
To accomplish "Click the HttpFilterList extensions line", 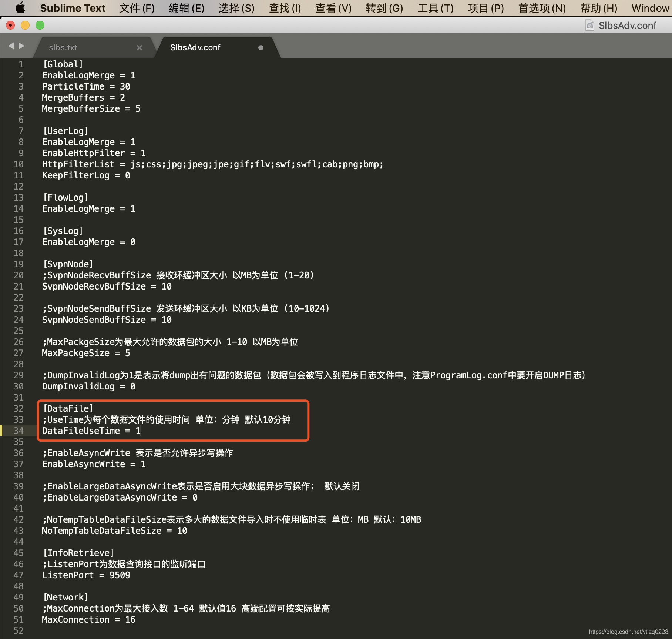I will pos(213,164).
